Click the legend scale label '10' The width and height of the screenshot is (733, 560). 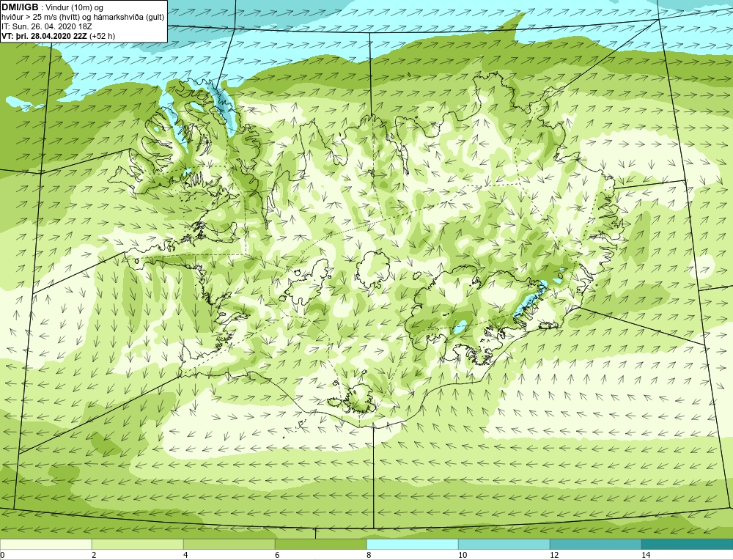point(463,555)
